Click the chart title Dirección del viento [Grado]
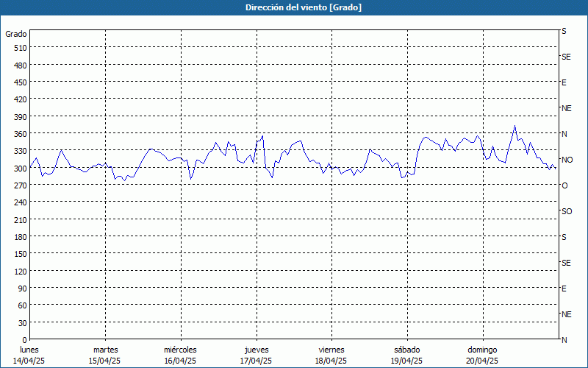Screen dimensions: 588x368 (304, 7)
